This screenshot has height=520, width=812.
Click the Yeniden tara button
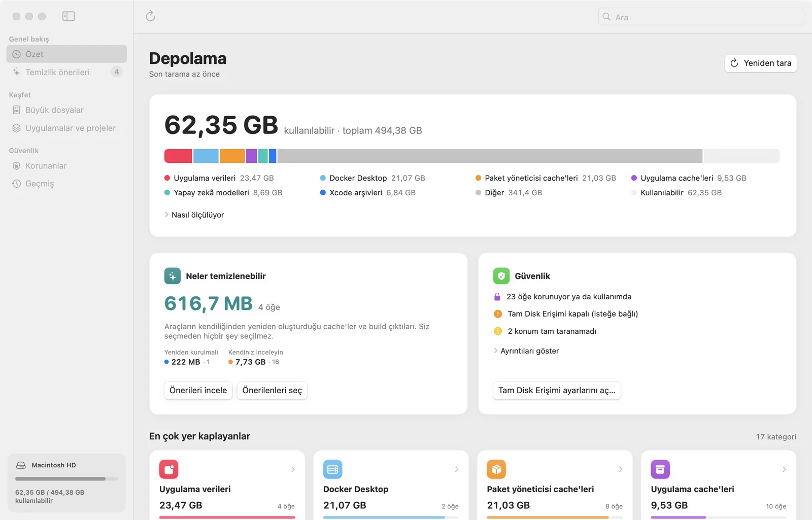click(x=761, y=63)
